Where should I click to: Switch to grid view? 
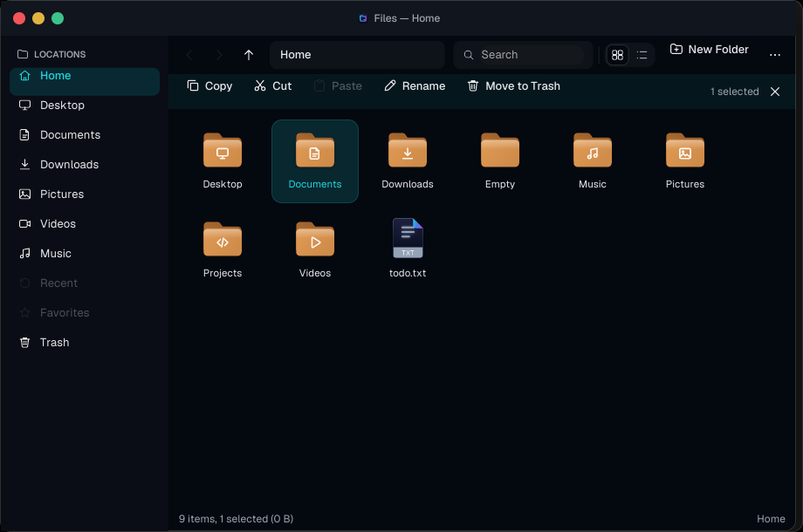[618, 55]
